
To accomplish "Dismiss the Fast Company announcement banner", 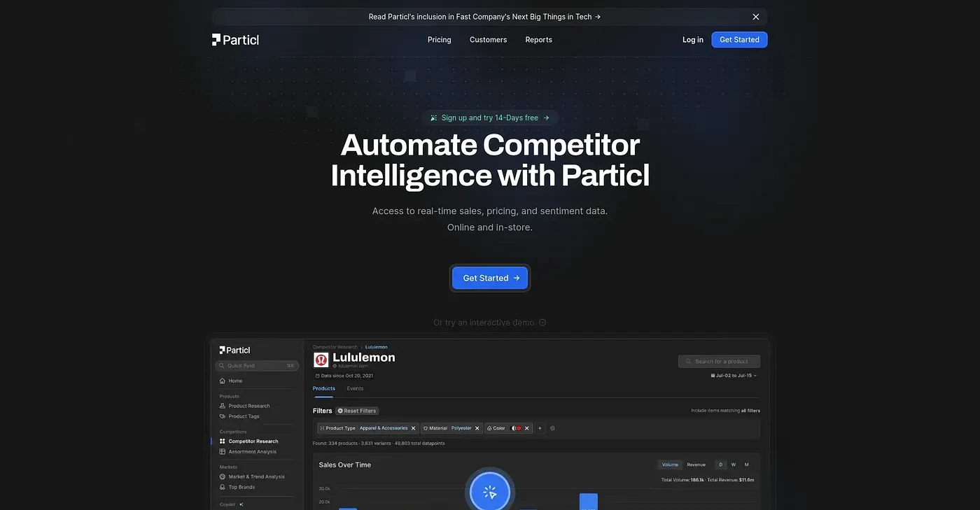I will pos(756,17).
